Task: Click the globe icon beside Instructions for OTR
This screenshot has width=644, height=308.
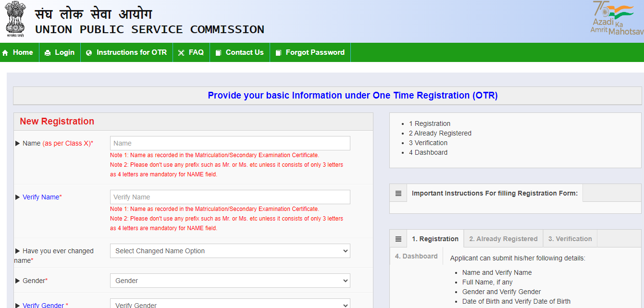Action: [x=89, y=53]
